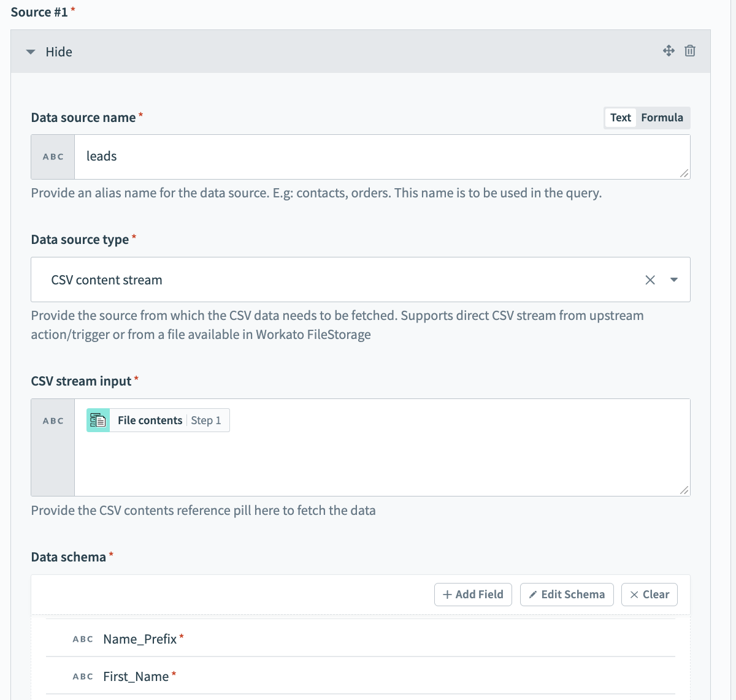Screen dimensions: 736x700
Task: Click the leads data source name field
Action: tap(380, 157)
